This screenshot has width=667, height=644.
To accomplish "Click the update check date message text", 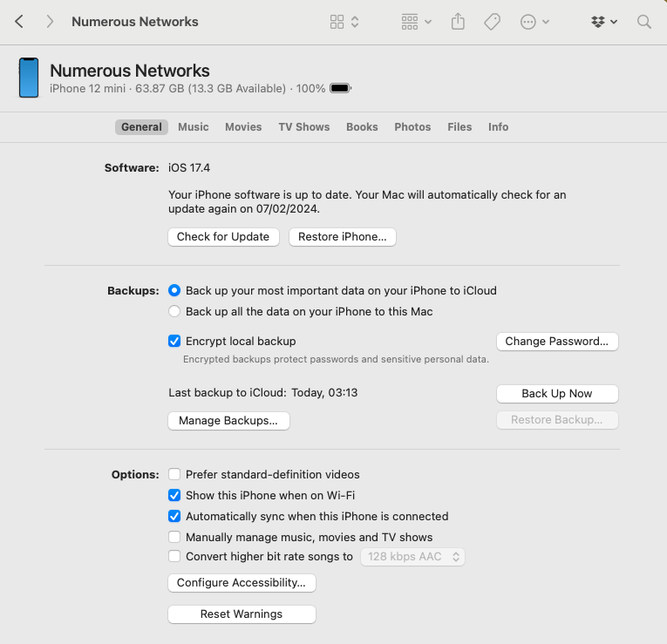I will (367, 201).
